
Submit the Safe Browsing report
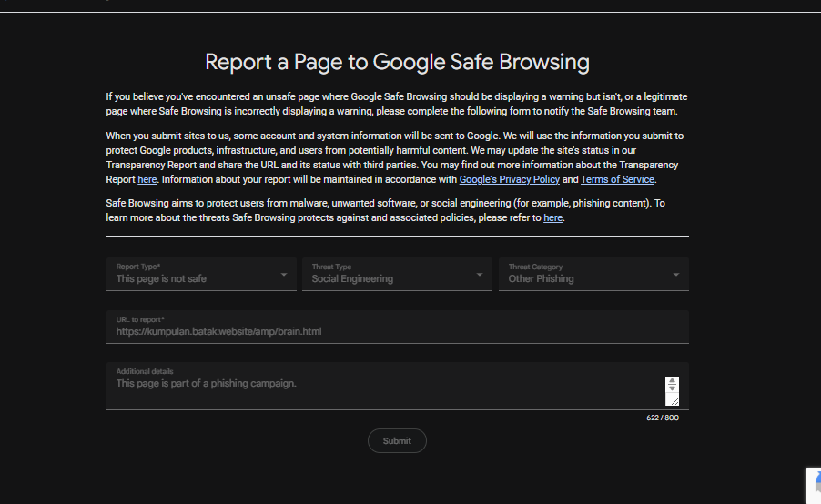point(397,440)
